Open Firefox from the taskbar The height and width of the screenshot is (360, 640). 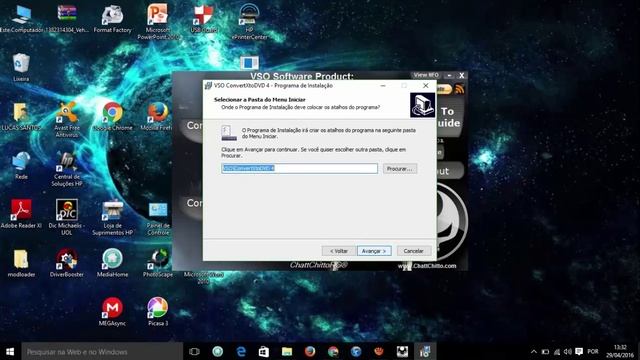coord(310,351)
